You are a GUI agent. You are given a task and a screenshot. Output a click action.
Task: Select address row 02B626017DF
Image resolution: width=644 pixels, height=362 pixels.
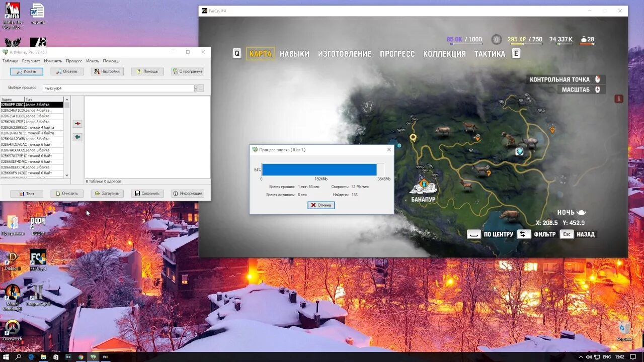click(32, 122)
